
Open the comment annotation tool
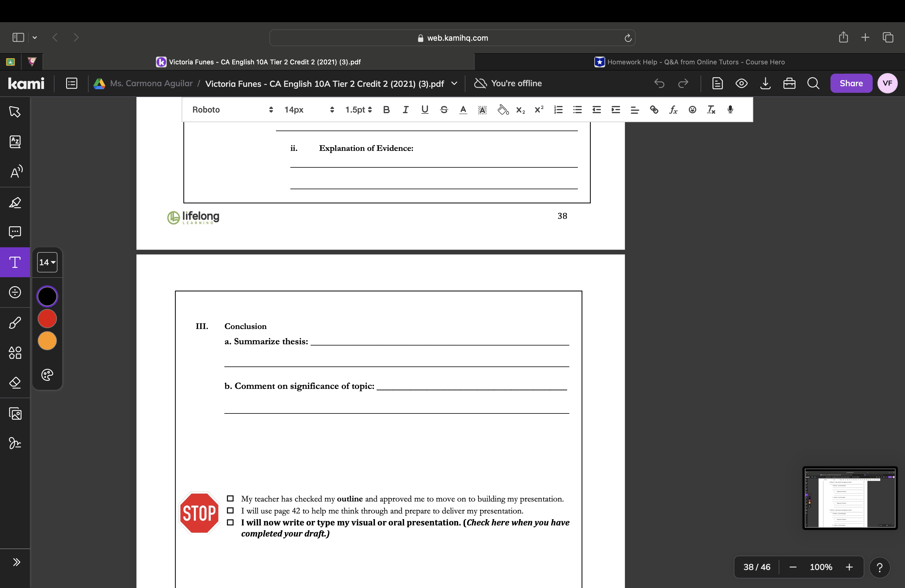point(15,232)
